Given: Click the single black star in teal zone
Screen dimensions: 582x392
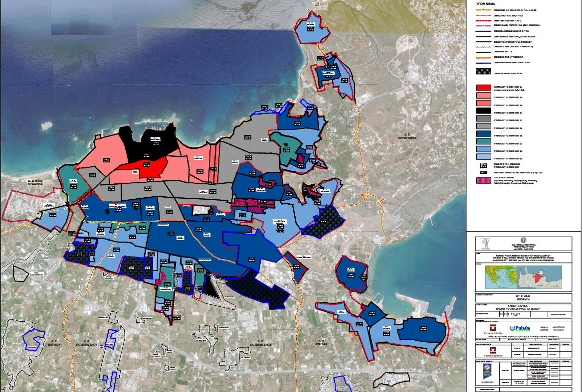Looking at the screenshot, I should (285, 144).
